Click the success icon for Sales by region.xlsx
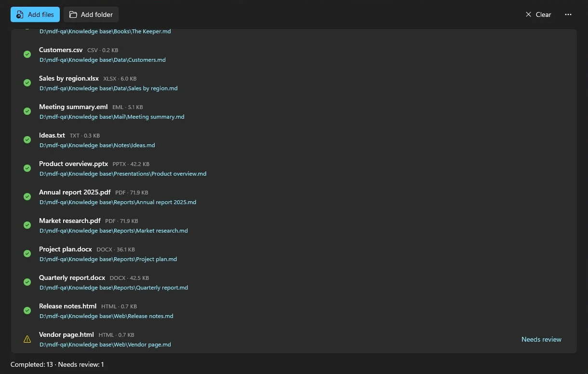Viewport: 588px width, 374px height. coord(27,83)
